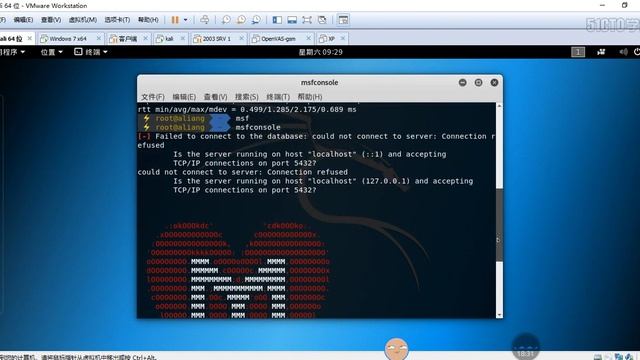640x360 pixels.
Task: Click the terminal vertical scrollbar thumb
Action: [499, 224]
